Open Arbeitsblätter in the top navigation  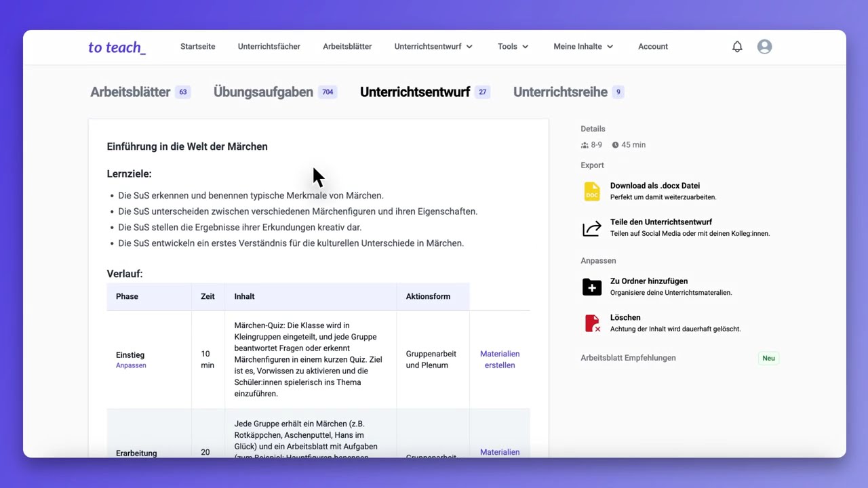point(347,47)
